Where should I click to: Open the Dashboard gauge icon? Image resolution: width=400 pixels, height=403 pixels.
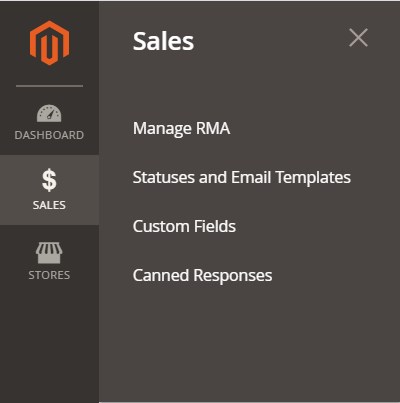[49, 114]
